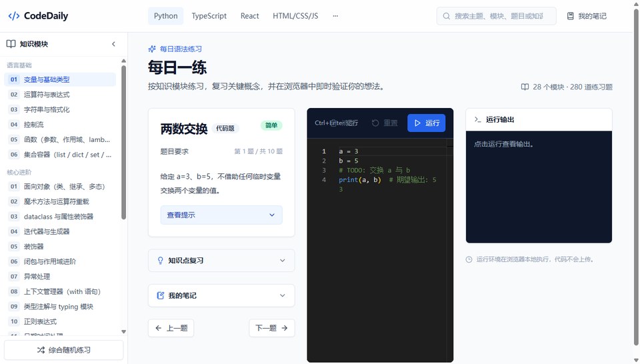Click the sparkle icon beside 每日语法练习
This screenshot has width=640, height=364.
tap(152, 49)
